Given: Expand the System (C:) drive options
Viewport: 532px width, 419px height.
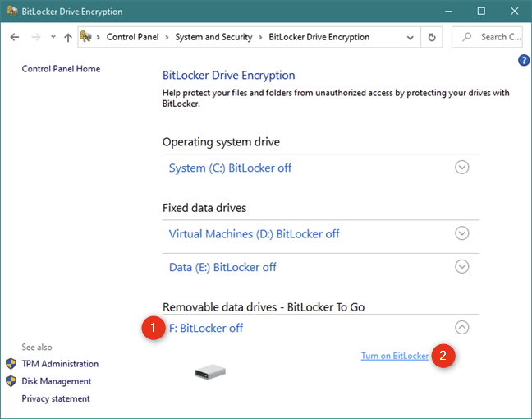Looking at the screenshot, I should [461, 168].
